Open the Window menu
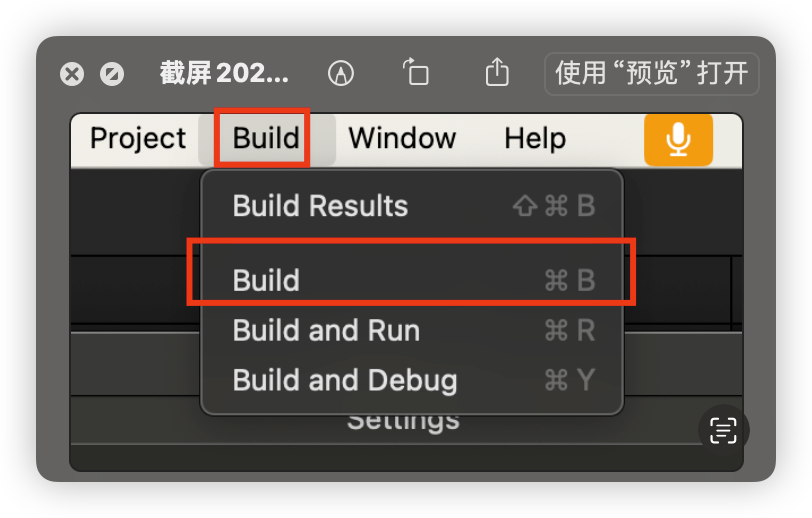The width and height of the screenshot is (812, 518). [x=402, y=138]
